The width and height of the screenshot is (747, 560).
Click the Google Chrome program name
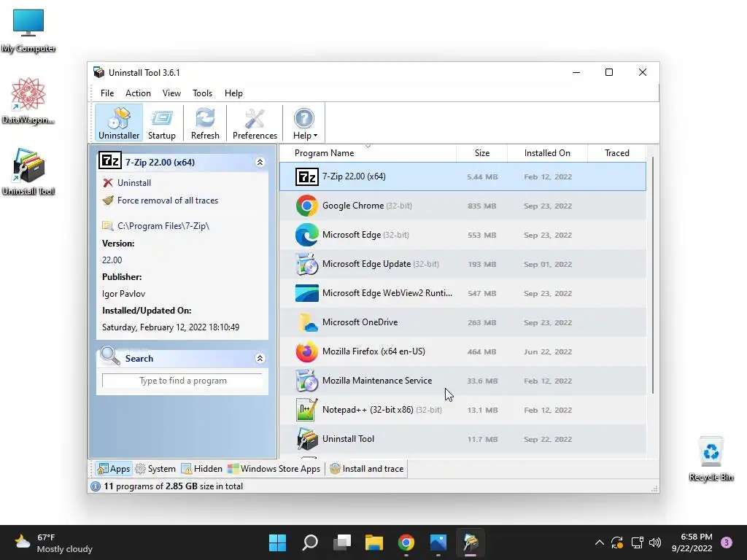(353, 206)
